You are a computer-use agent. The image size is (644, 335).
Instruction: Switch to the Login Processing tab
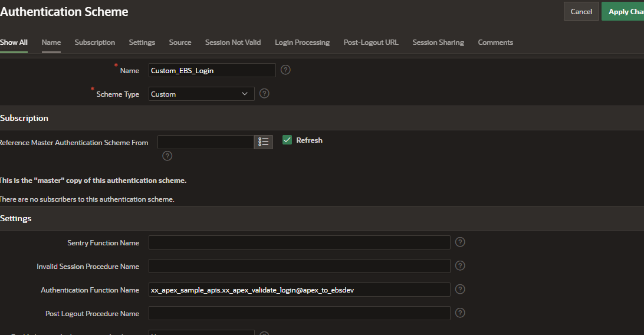tap(303, 42)
